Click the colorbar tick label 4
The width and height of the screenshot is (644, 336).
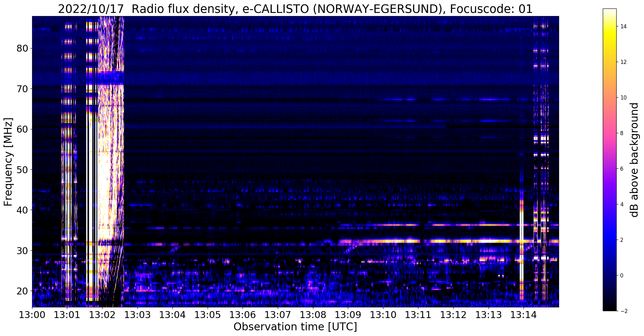coord(621,204)
